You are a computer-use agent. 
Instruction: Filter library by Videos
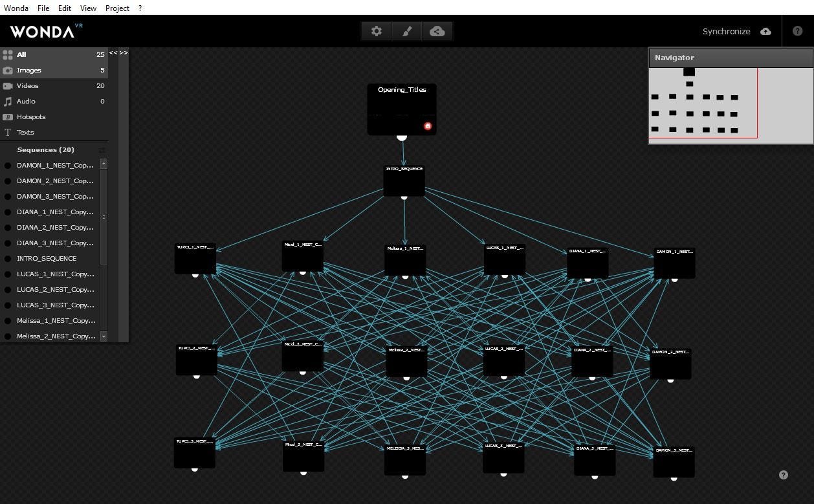(54, 85)
